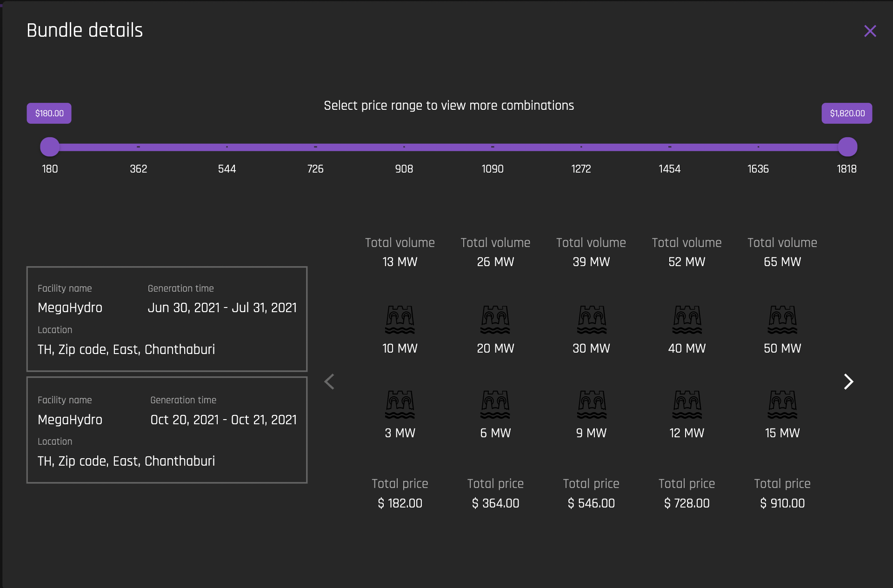893x588 pixels.
Task: Click the $180.00 minimum price badge
Action: [49, 114]
